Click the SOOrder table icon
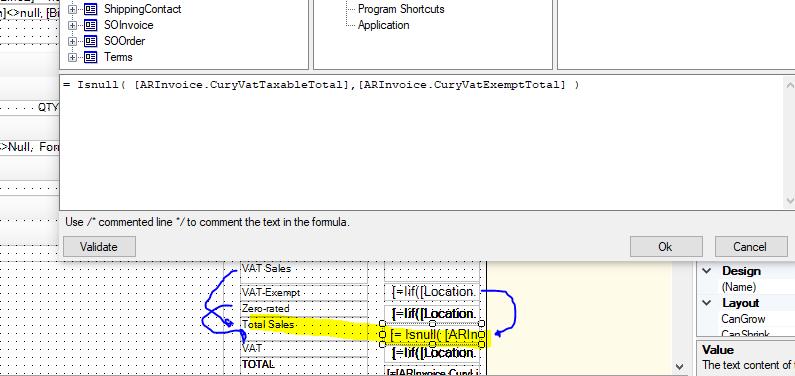The width and height of the screenshot is (795, 376). coord(91,41)
